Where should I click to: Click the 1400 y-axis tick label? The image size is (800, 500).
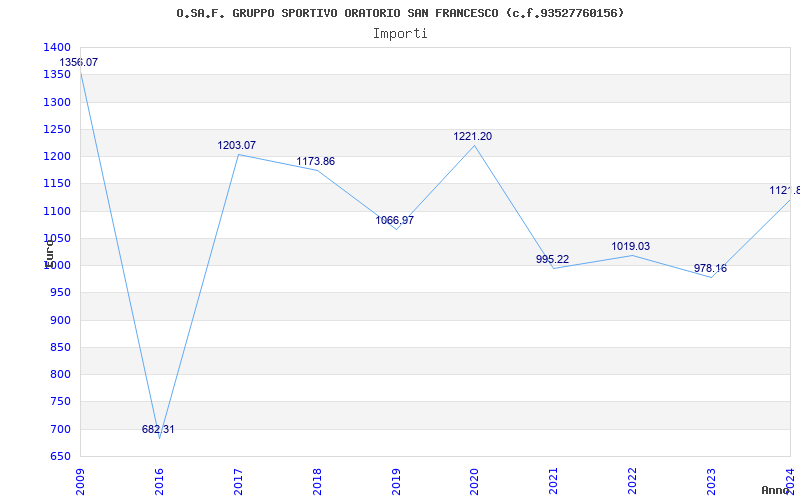click(57, 47)
